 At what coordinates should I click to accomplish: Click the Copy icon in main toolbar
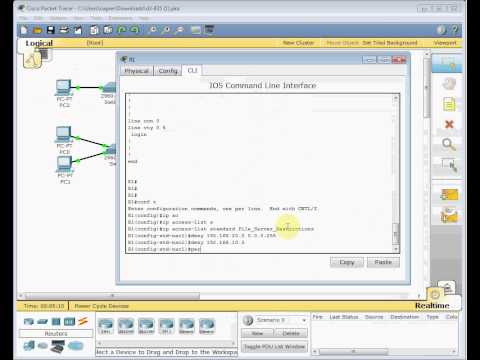pyautogui.click(x=94, y=31)
